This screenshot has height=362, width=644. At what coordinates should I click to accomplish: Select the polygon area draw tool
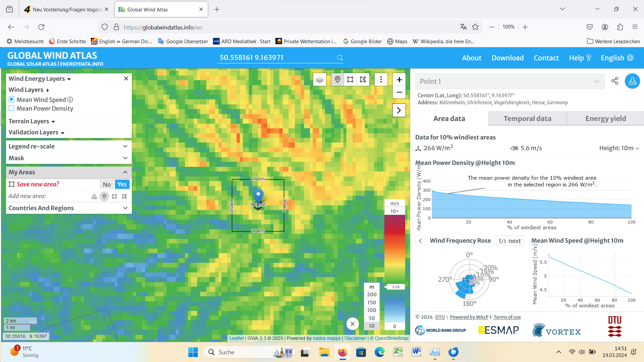[x=363, y=80]
